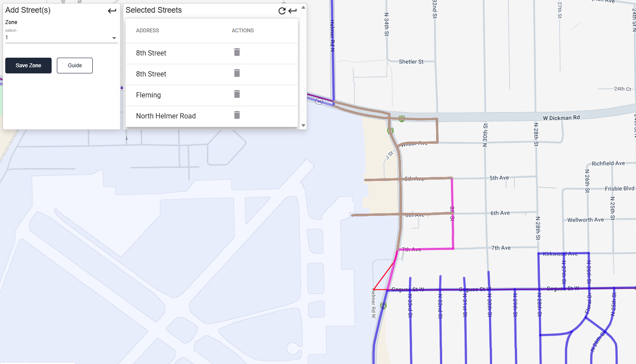Click the return arrow in Selected Streets header
The height and width of the screenshot is (364, 636).
pos(293,11)
